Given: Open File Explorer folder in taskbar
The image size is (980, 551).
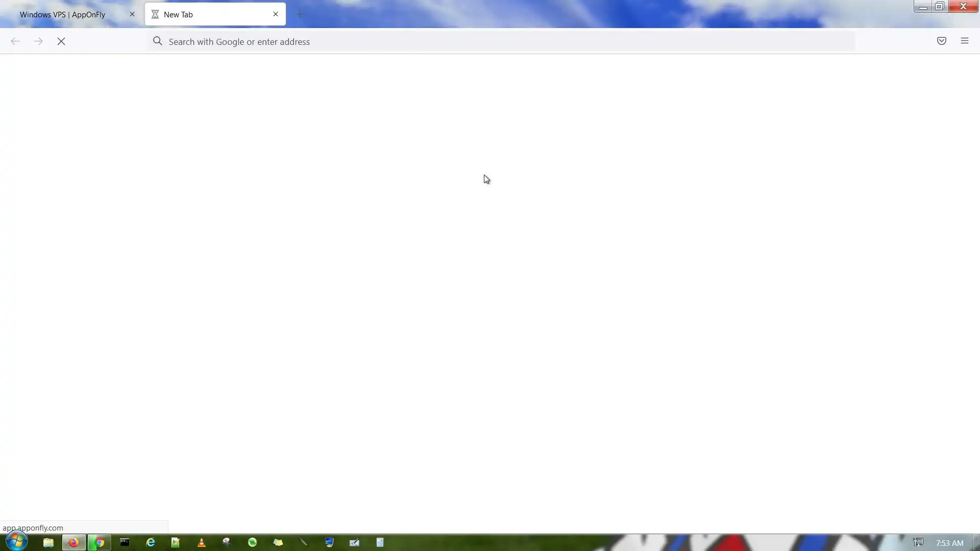Looking at the screenshot, I should point(48,542).
